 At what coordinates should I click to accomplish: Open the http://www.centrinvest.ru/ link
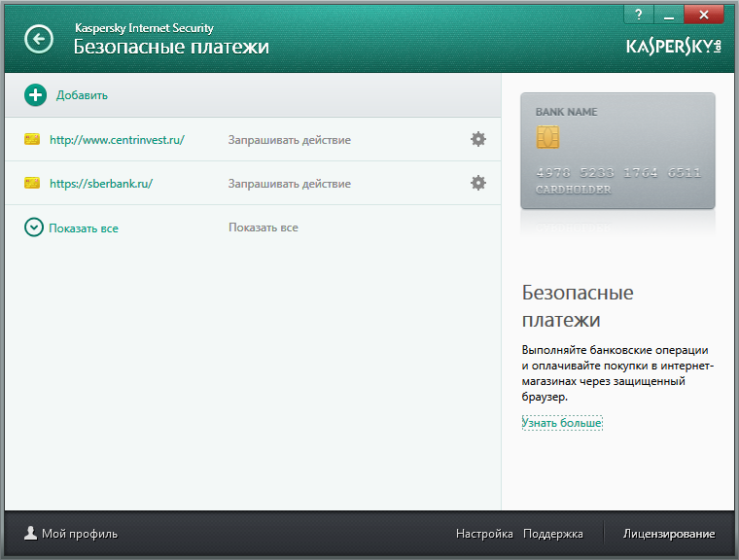(117, 140)
